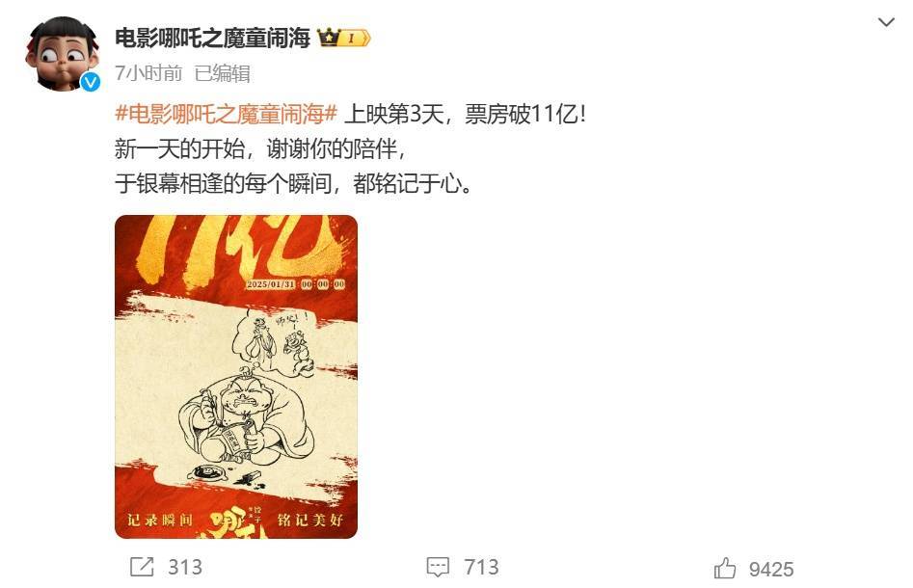Open account name 电影哪吒之魔童闹海

pyautogui.click(x=212, y=39)
